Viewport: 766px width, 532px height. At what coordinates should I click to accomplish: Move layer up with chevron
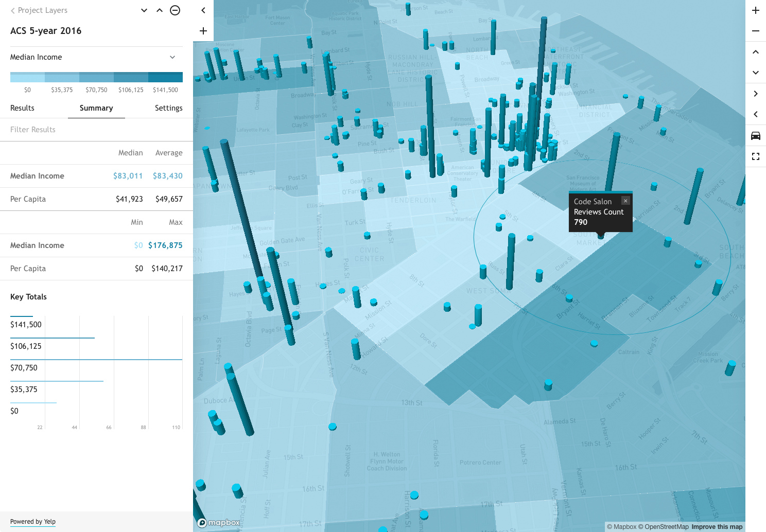(160, 10)
